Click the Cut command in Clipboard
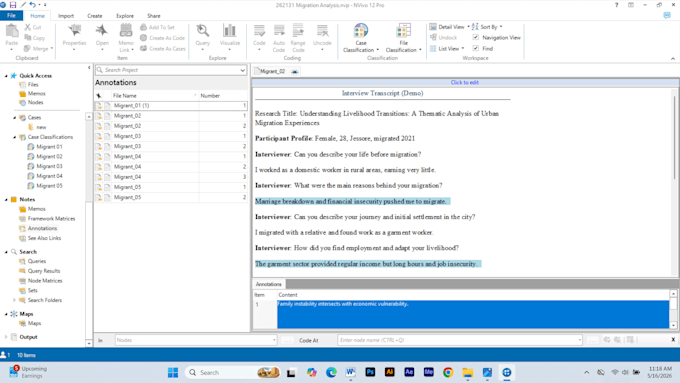Screen dimensions: 680x383 (x=33, y=27)
